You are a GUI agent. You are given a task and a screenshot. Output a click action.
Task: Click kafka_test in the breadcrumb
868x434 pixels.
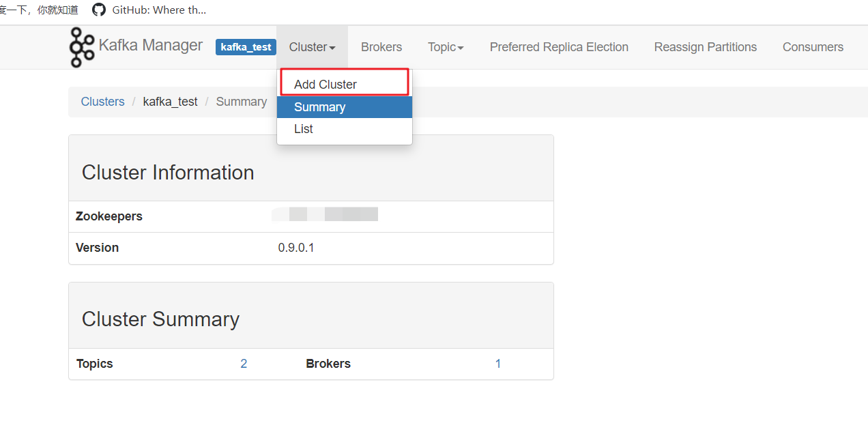click(170, 102)
